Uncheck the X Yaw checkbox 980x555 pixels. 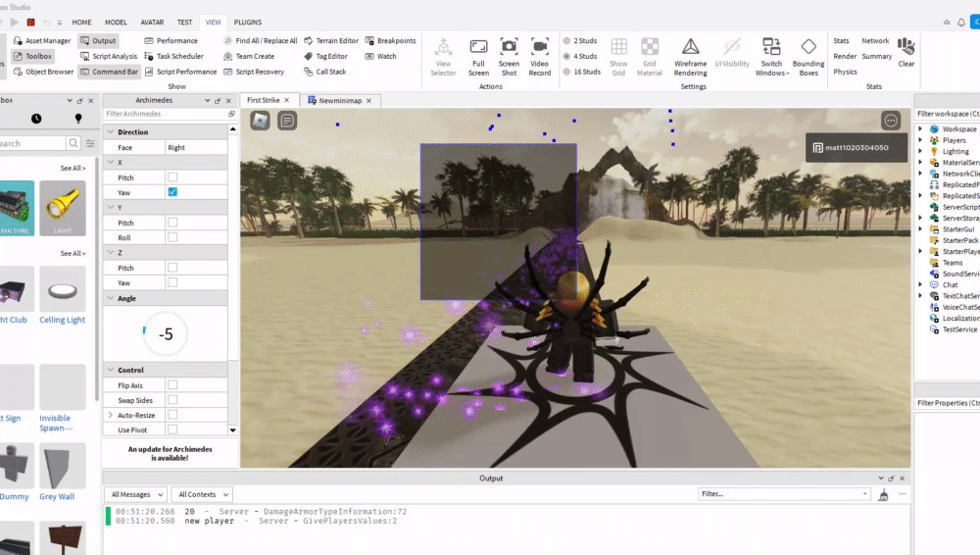172,193
